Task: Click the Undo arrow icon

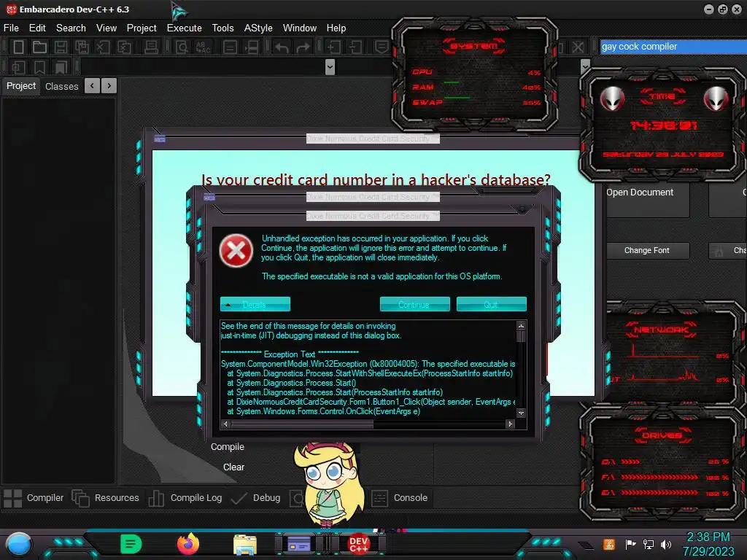Action: [x=282, y=47]
